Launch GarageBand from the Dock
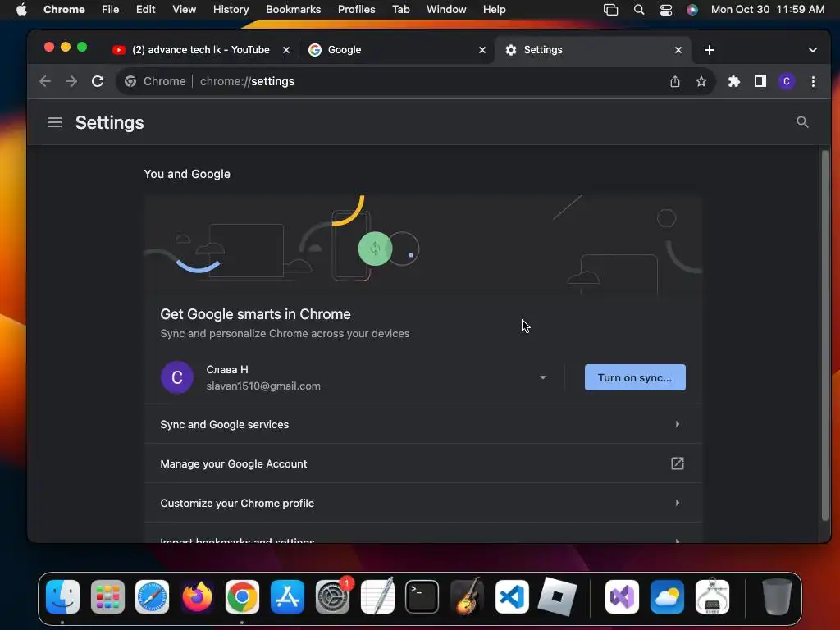This screenshot has height=630, width=840. coord(467,596)
